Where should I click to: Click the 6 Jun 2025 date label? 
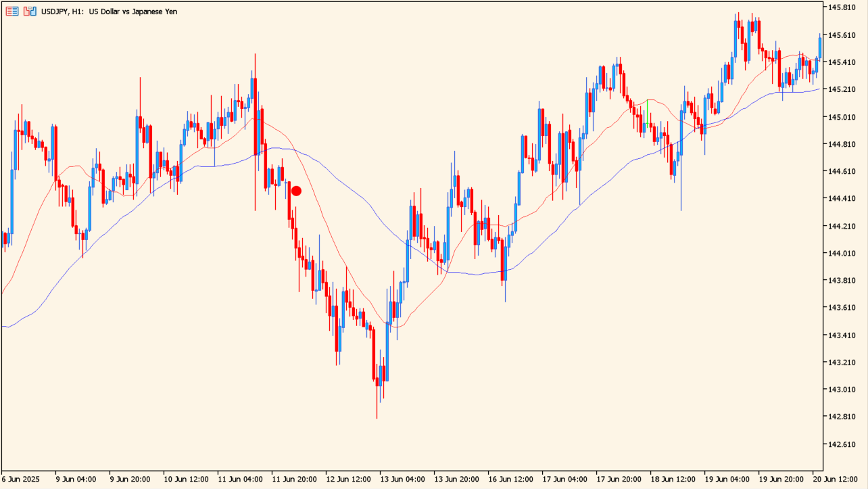(22, 479)
